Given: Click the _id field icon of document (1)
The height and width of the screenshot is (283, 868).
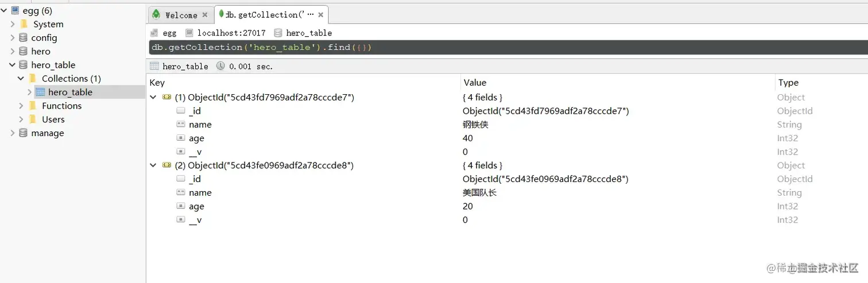Looking at the screenshot, I should (181, 111).
